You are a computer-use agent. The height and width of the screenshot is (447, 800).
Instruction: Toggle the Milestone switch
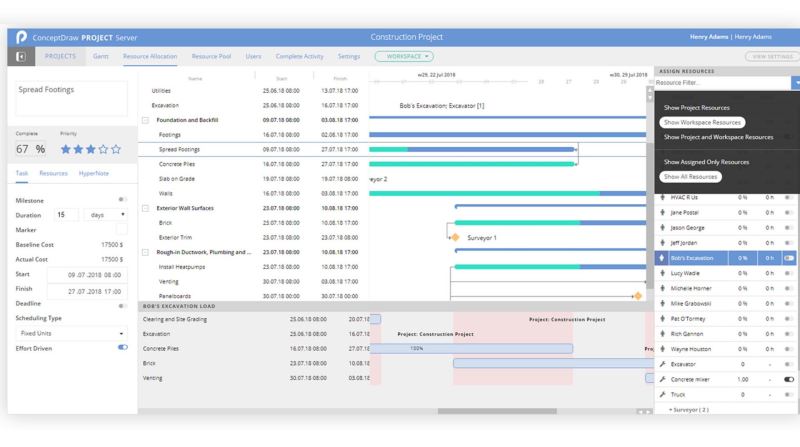(x=122, y=200)
